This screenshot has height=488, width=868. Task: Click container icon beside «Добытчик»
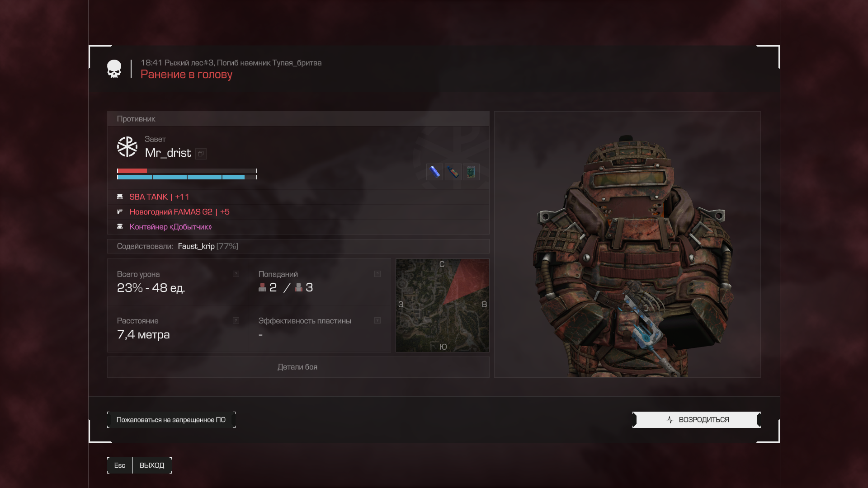pyautogui.click(x=120, y=227)
